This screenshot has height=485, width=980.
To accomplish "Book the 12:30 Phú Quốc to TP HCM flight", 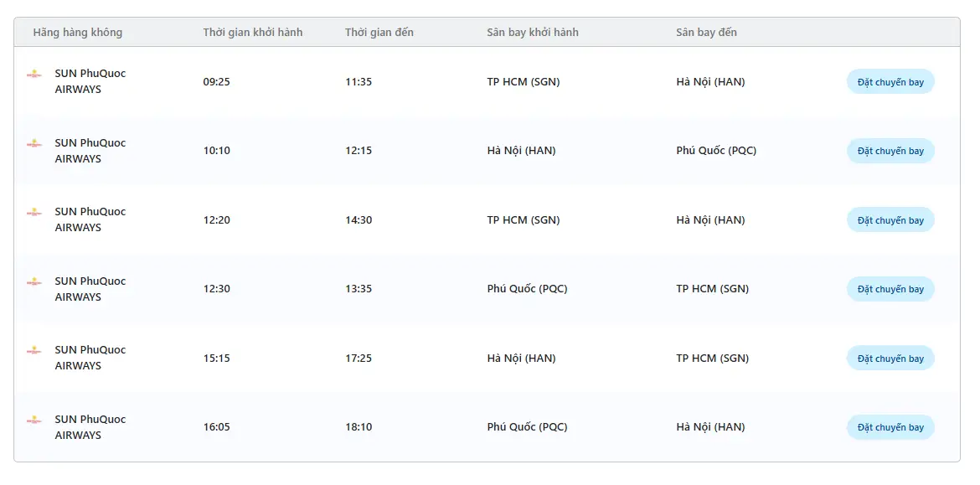I will point(890,289).
